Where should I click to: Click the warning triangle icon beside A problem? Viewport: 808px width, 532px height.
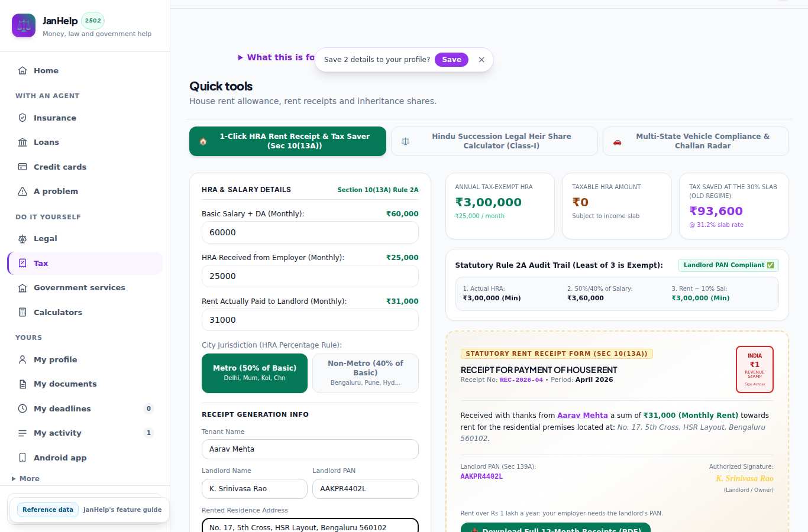click(22, 191)
